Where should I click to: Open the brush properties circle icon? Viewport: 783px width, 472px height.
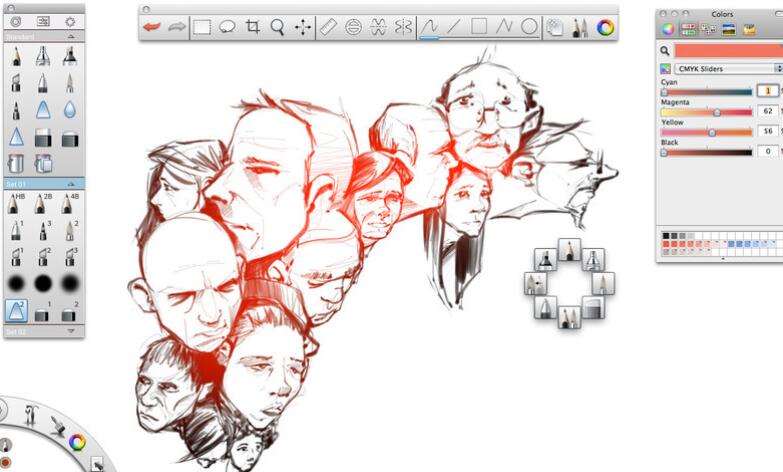pos(16,21)
